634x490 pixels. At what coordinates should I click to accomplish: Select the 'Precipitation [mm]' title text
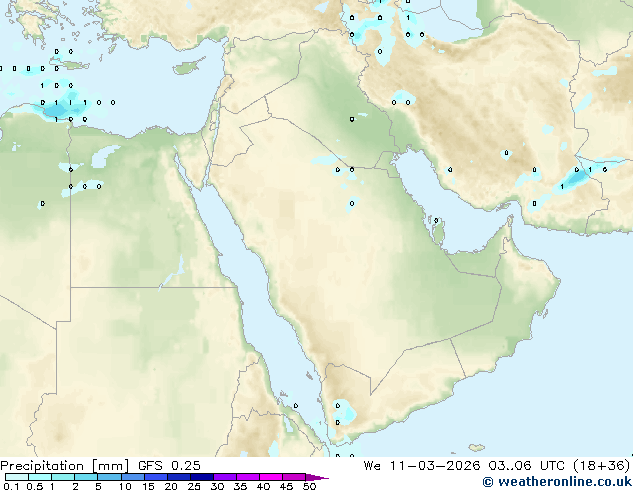pos(65,466)
